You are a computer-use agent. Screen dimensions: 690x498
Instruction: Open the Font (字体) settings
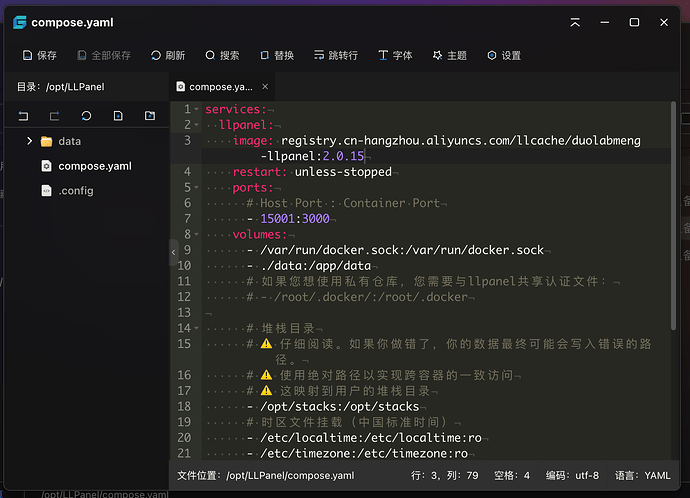coord(395,55)
